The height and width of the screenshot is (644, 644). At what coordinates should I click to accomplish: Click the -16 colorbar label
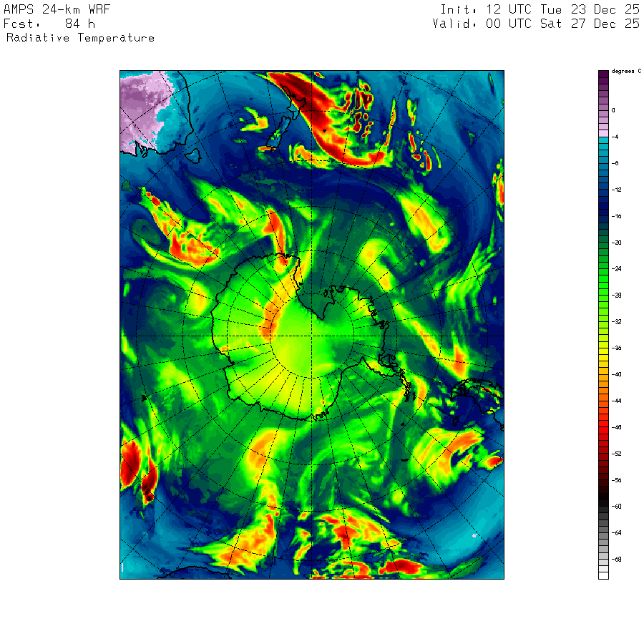[616, 216]
